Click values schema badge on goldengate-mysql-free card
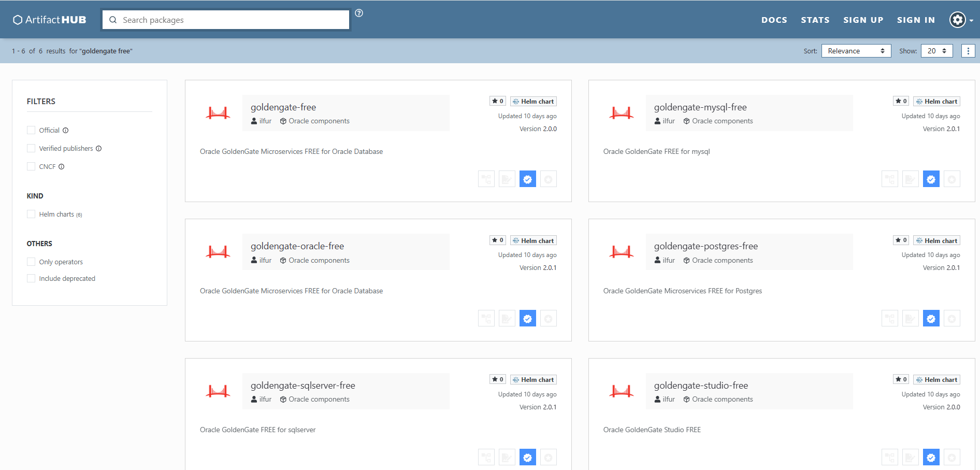The width and height of the screenshot is (980, 470). 890,179
